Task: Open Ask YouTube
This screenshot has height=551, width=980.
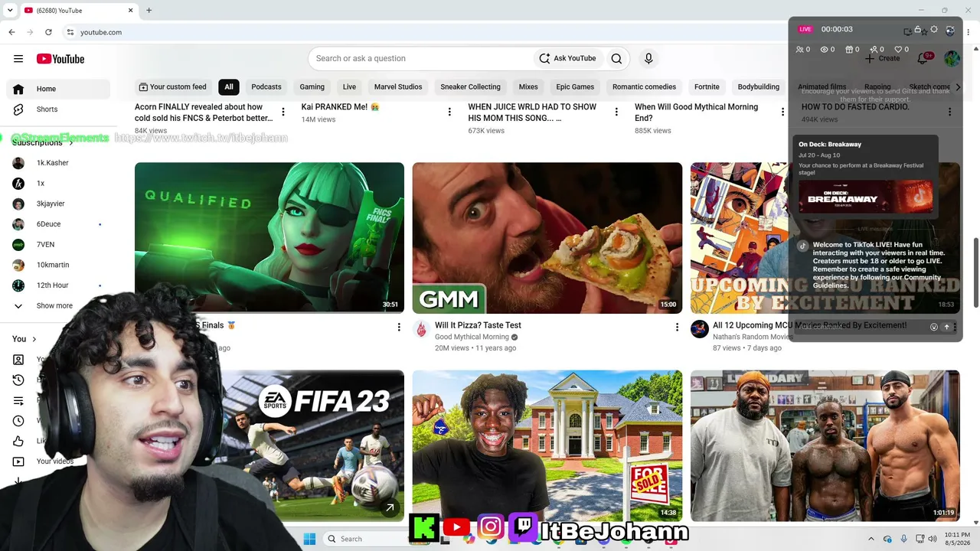Action: [567, 58]
